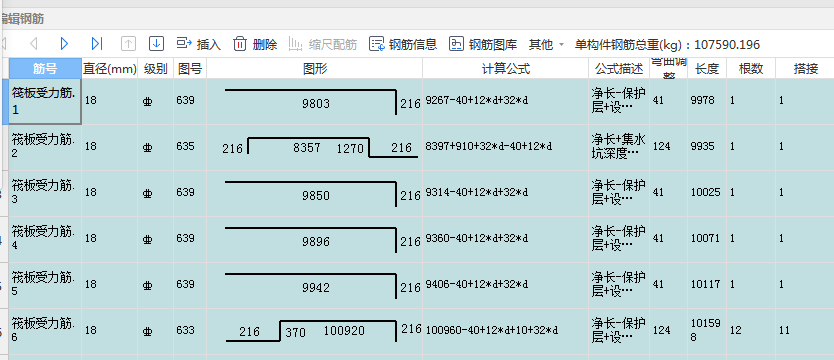Click figure number 635 cell
Viewport: 834px width, 360px height.
[x=190, y=147]
